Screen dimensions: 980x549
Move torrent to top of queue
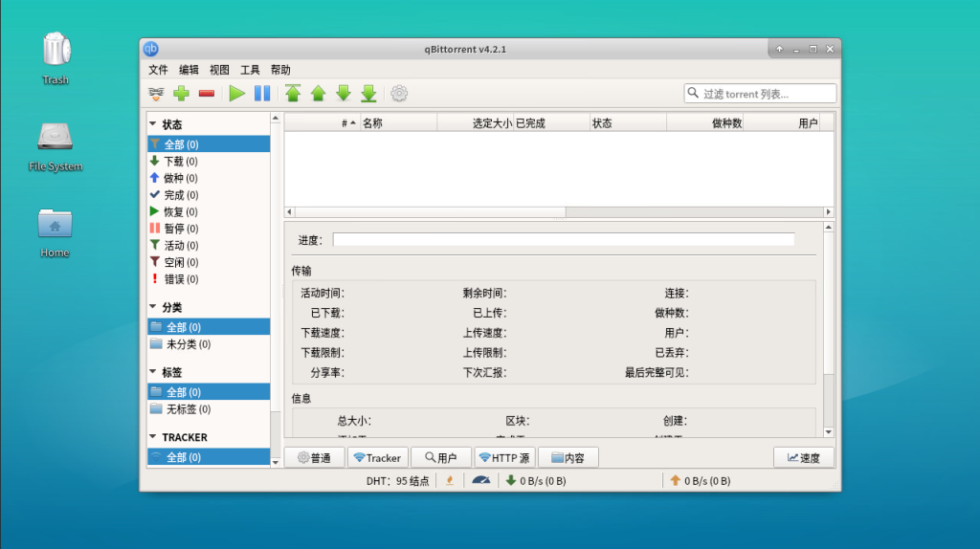pyautogui.click(x=293, y=94)
